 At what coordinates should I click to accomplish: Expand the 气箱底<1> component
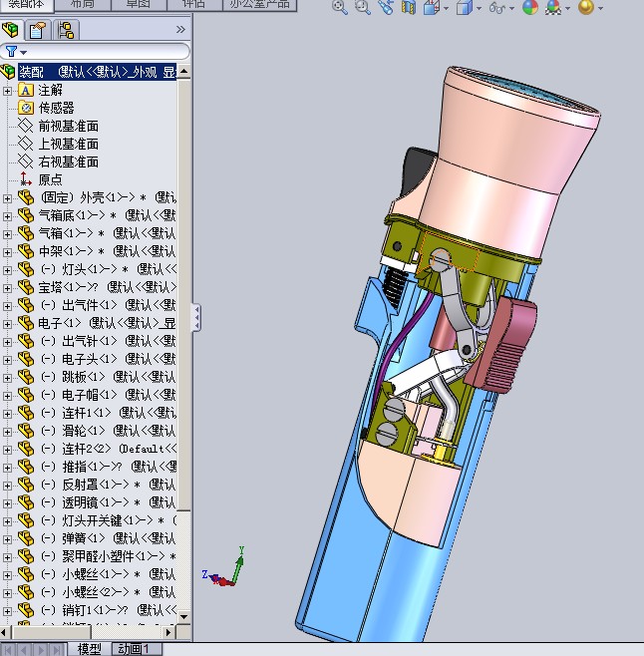[7, 216]
